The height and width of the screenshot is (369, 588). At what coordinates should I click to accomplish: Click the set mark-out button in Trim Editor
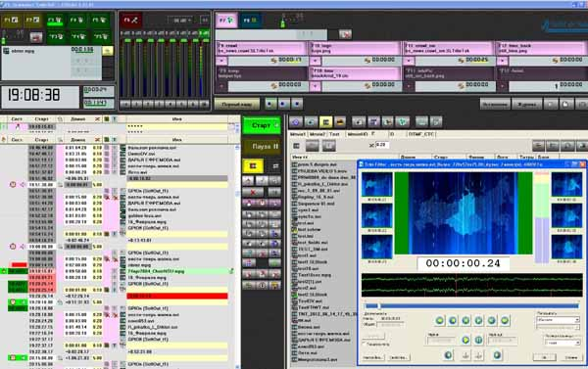point(479,355)
